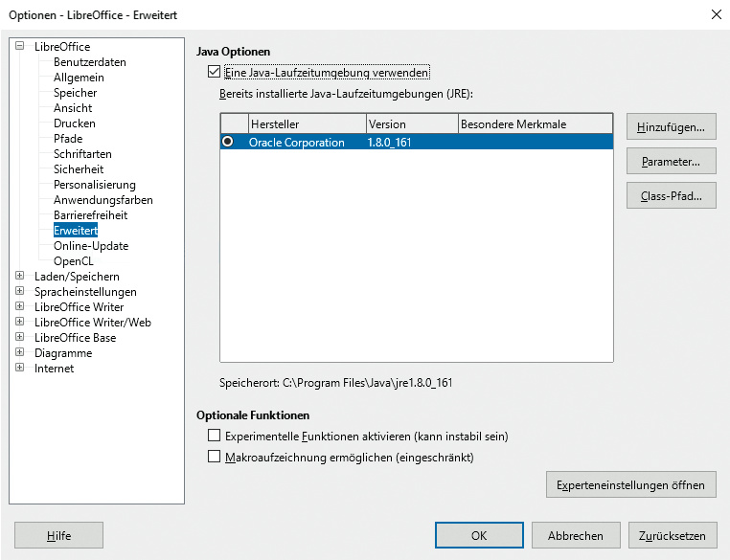730x560 pixels.
Task: Select the Spracheinstellungen tree label
Action: tap(85, 292)
